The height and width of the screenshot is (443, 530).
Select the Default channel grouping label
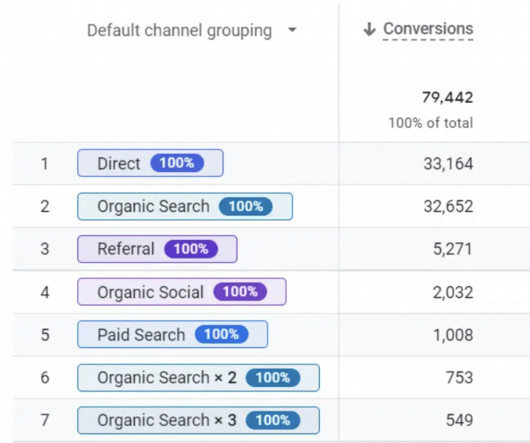coord(179,30)
